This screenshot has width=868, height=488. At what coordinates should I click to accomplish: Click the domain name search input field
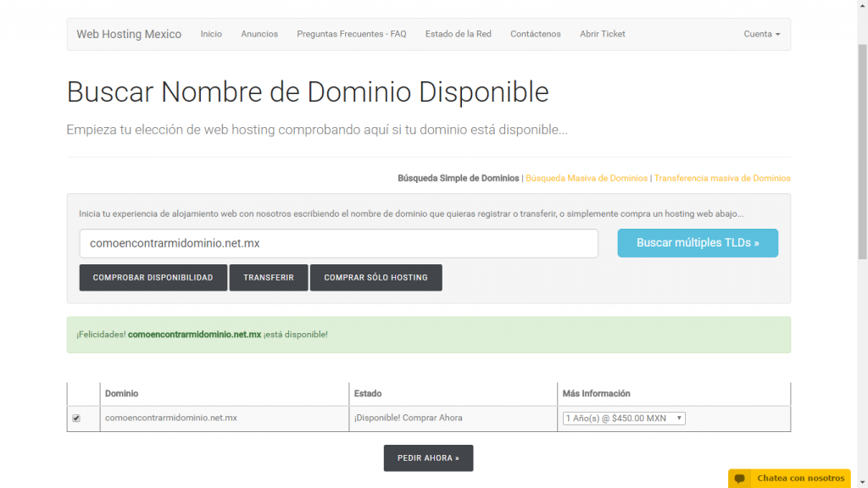pos(338,243)
